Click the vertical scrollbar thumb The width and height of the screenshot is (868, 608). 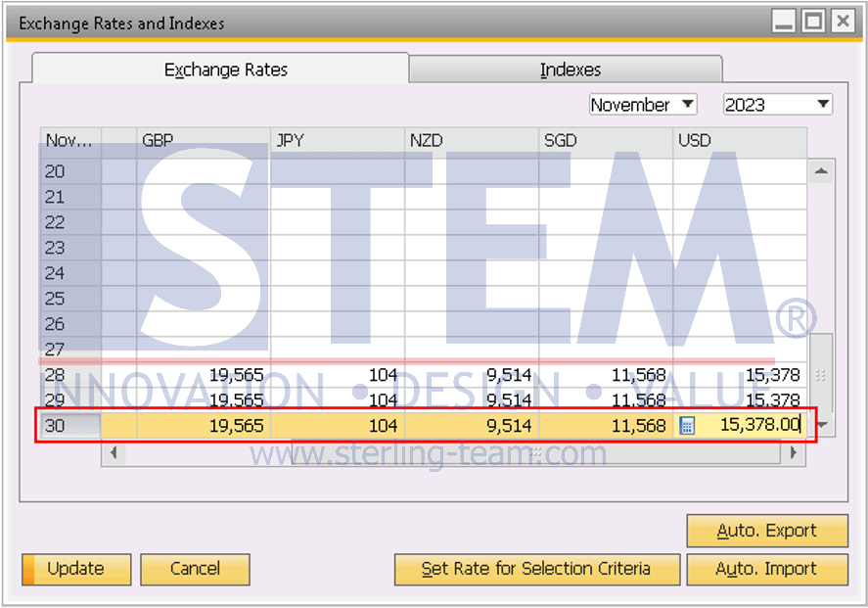[x=821, y=373]
